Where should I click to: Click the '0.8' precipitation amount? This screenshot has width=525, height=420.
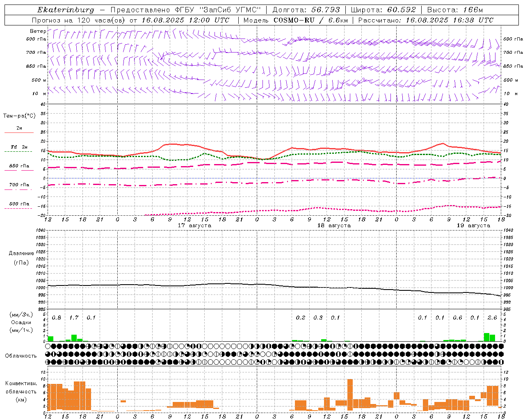point(57,318)
